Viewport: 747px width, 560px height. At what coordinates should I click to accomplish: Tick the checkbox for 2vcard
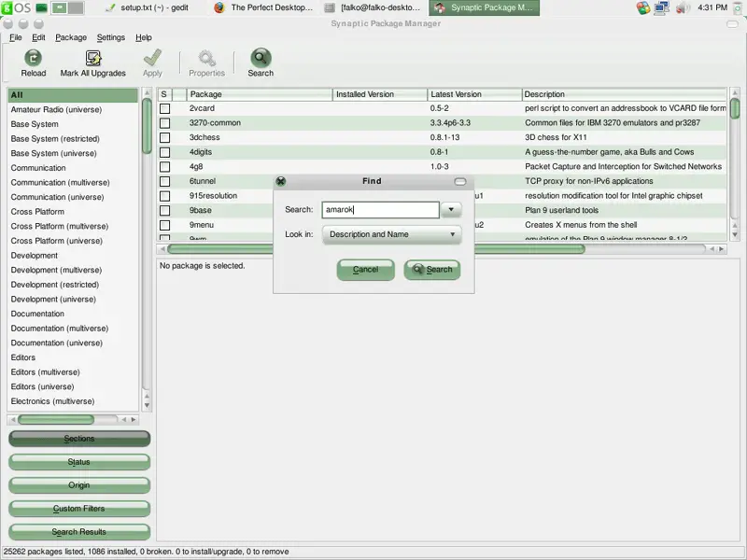(x=165, y=108)
